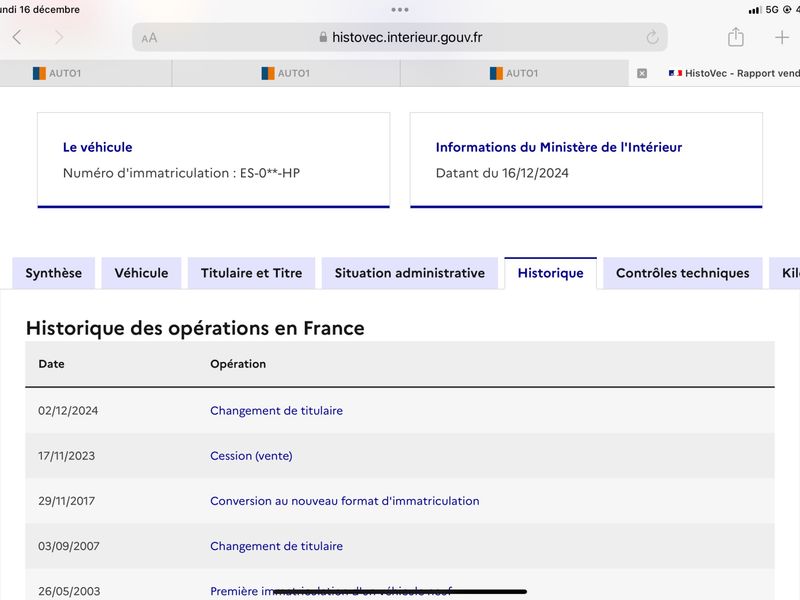Open the AA reader view options
The width and height of the screenshot is (800, 600).
[x=149, y=38]
